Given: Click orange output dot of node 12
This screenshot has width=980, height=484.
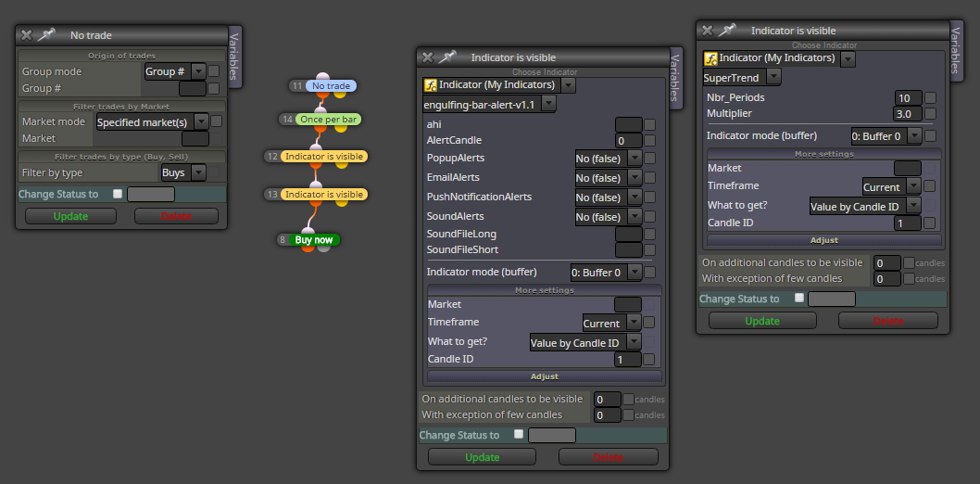Looking at the screenshot, I should [x=316, y=165].
